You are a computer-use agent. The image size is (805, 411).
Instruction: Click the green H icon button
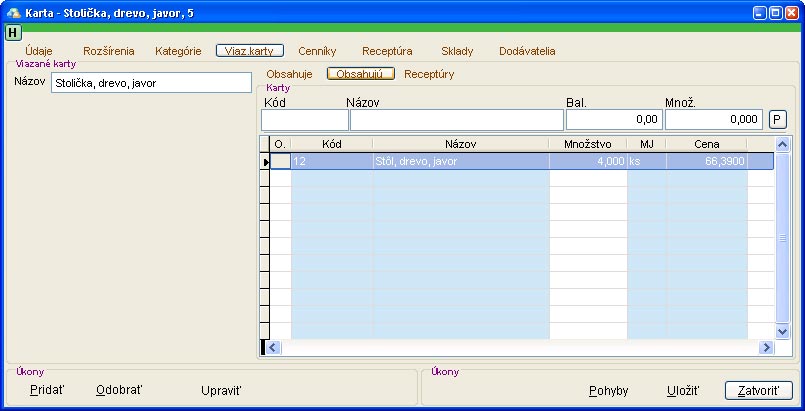tap(13, 32)
